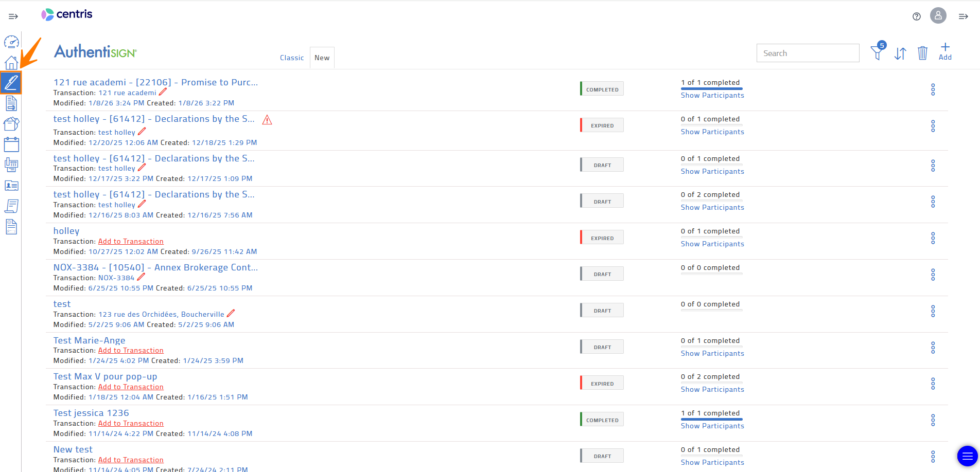
Task: Edit transaction pencil for NOX-3384
Action: (x=141, y=277)
